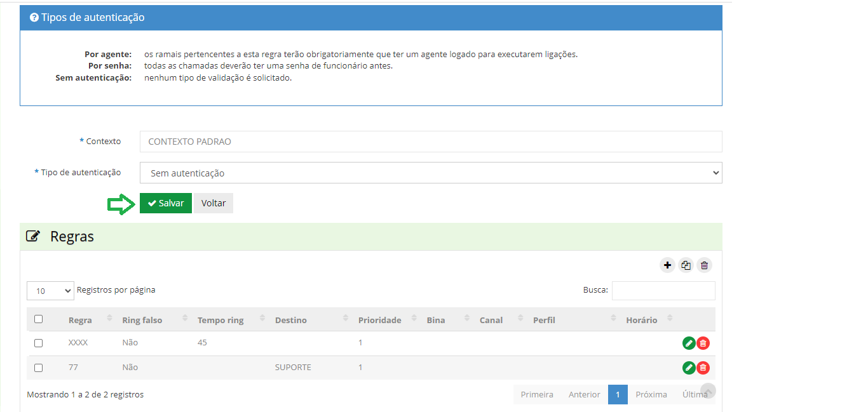This screenshot has height=412, width=868.
Task: Click the edit icon next to Regras heading
Action: [x=32, y=237]
